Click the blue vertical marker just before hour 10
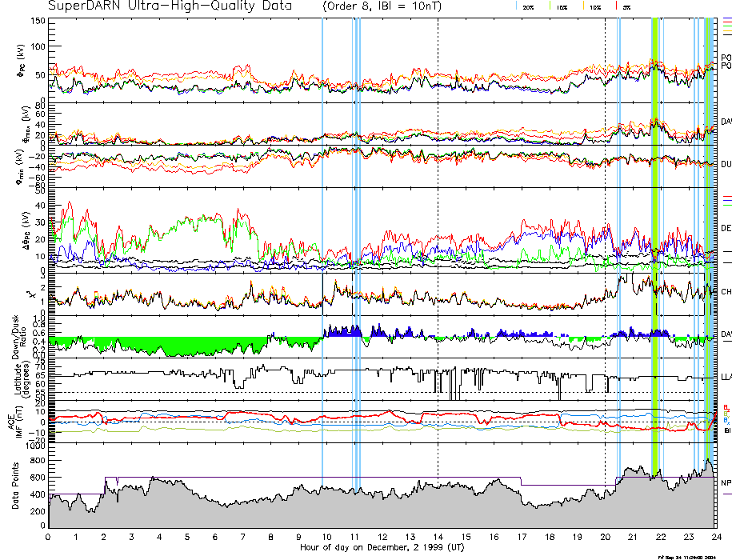 322,240
